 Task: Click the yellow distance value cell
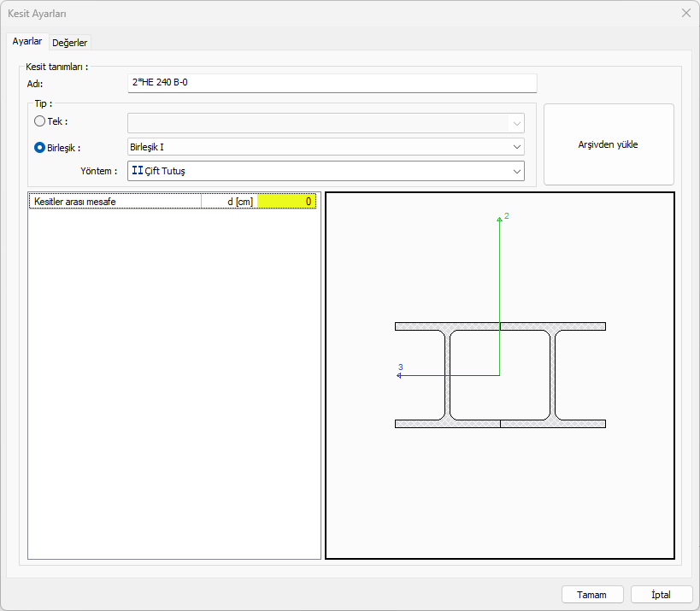[286, 202]
